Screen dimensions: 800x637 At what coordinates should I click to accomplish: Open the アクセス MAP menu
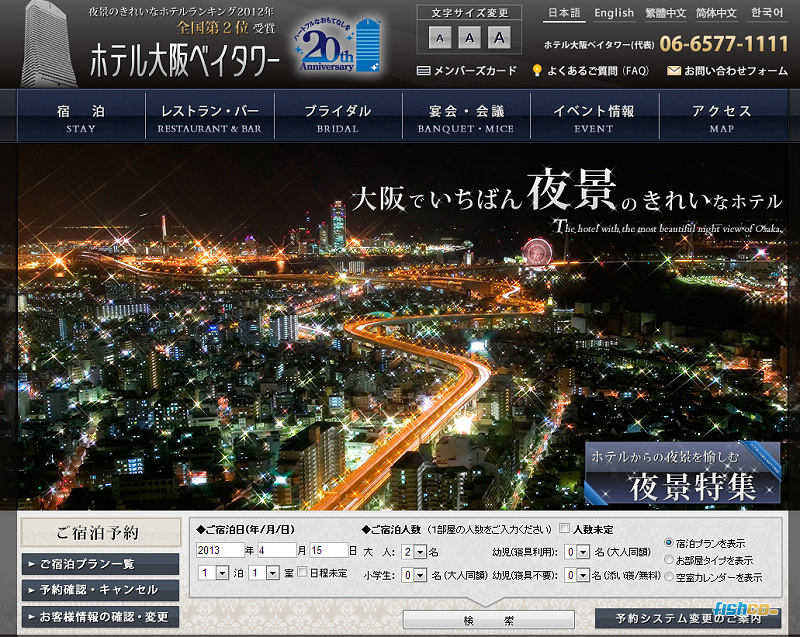coord(722,116)
